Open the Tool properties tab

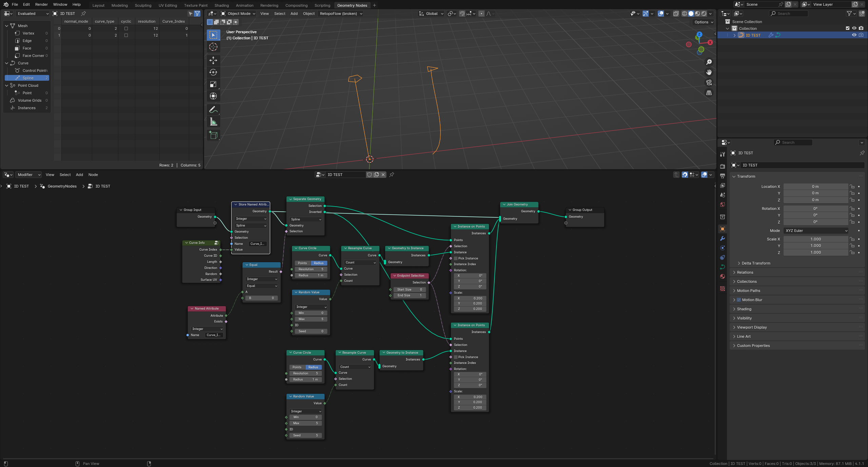point(723,154)
